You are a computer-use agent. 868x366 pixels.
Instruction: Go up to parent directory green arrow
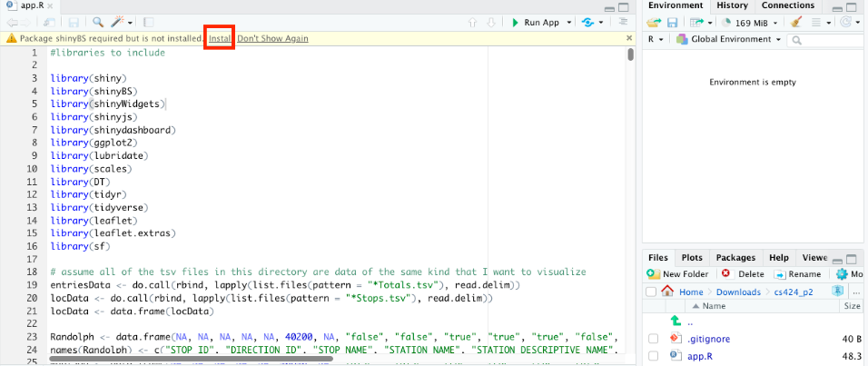675,320
